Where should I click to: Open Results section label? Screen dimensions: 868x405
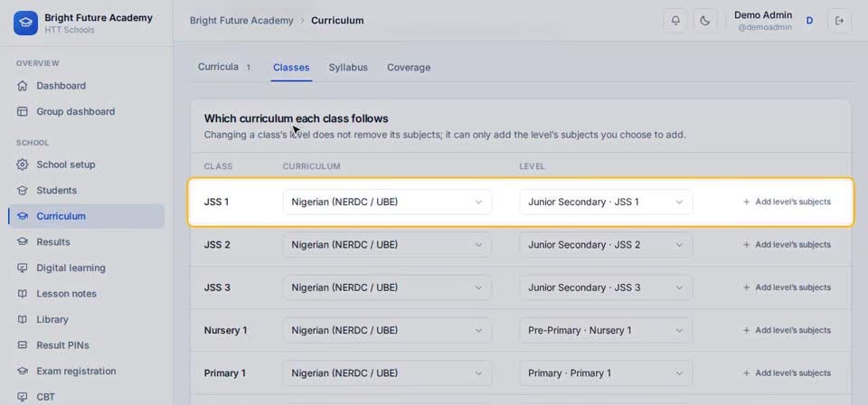(53, 241)
